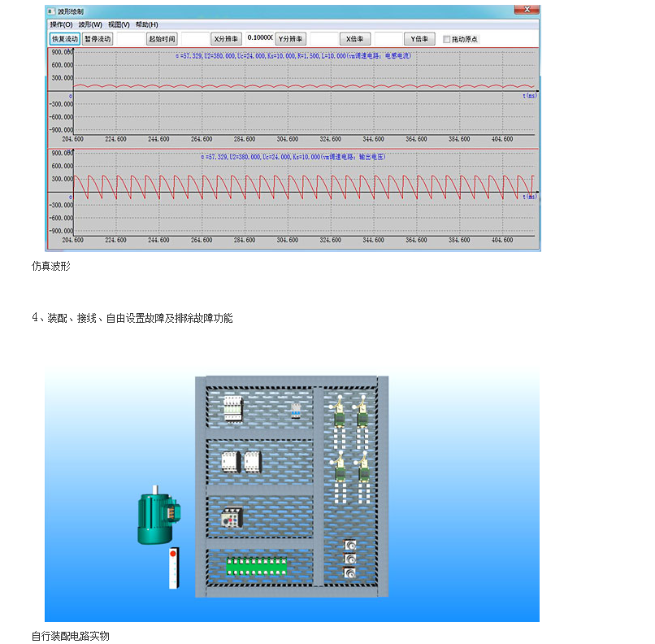
Task: Click the X分辨率 value field showing 0.100000
Action: tap(259, 38)
